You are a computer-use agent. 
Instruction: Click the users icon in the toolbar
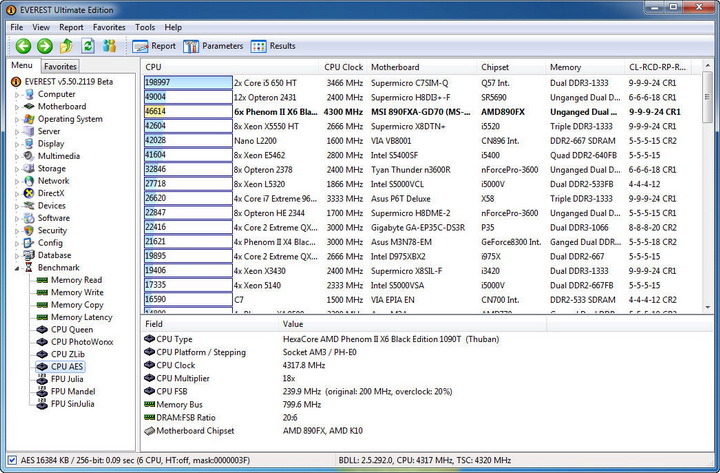click(109, 46)
